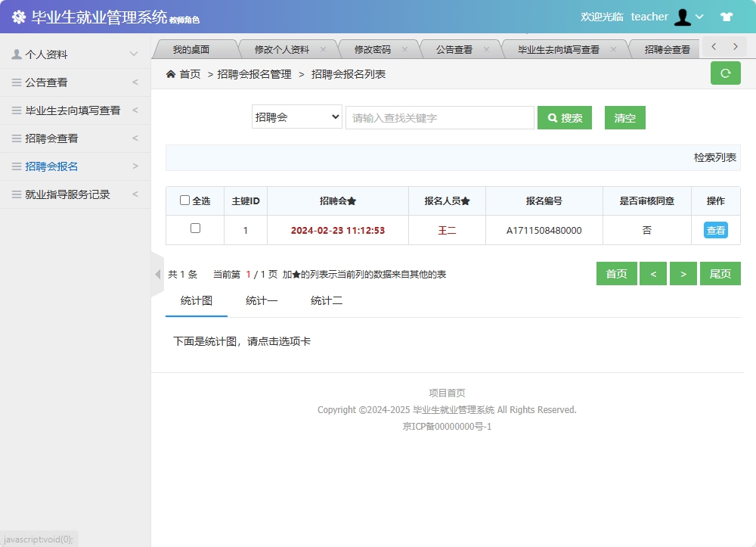Click the 尾页 pagination control
Viewport: 756px width, 547px height.
pos(720,273)
